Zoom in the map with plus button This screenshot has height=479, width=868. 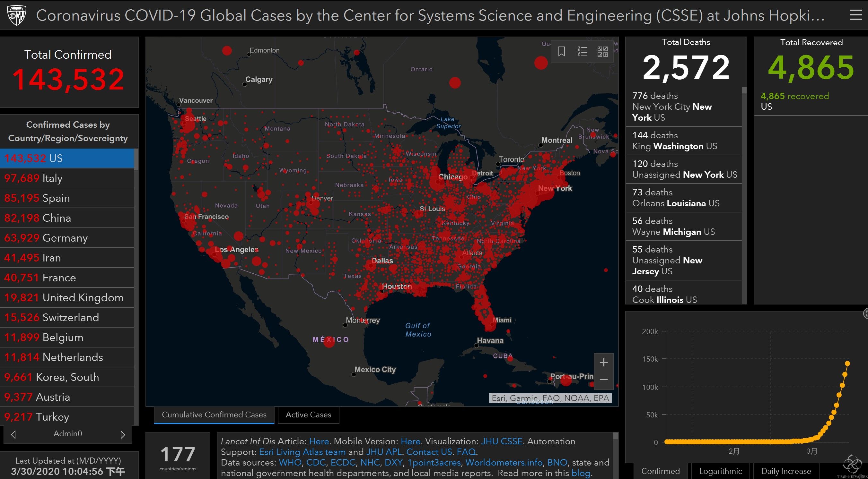pos(603,363)
